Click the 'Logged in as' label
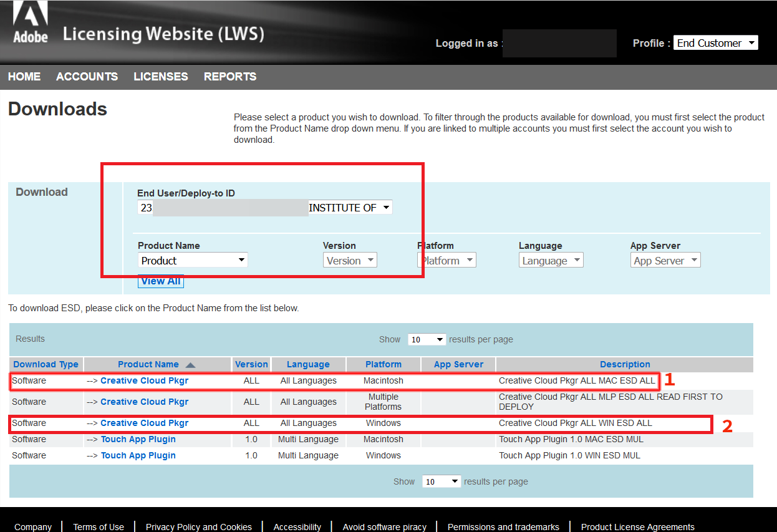The width and height of the screenshot is (777, 532). pos(467,43)
